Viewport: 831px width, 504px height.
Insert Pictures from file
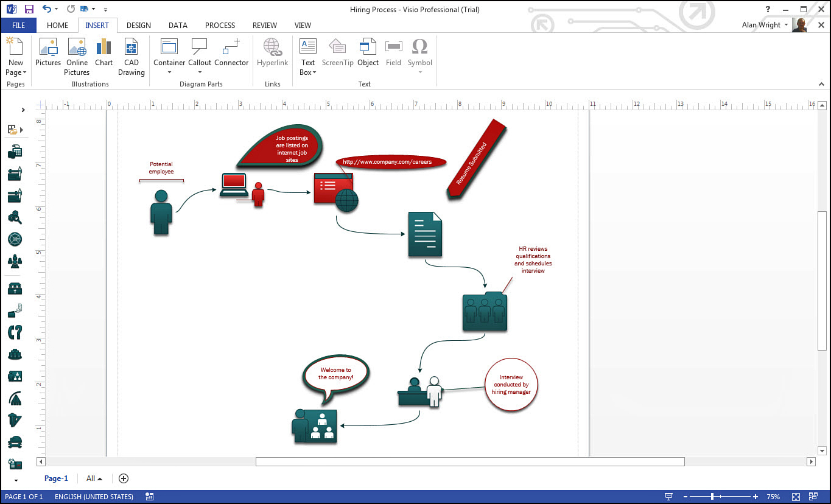click(x=48, y=53)
